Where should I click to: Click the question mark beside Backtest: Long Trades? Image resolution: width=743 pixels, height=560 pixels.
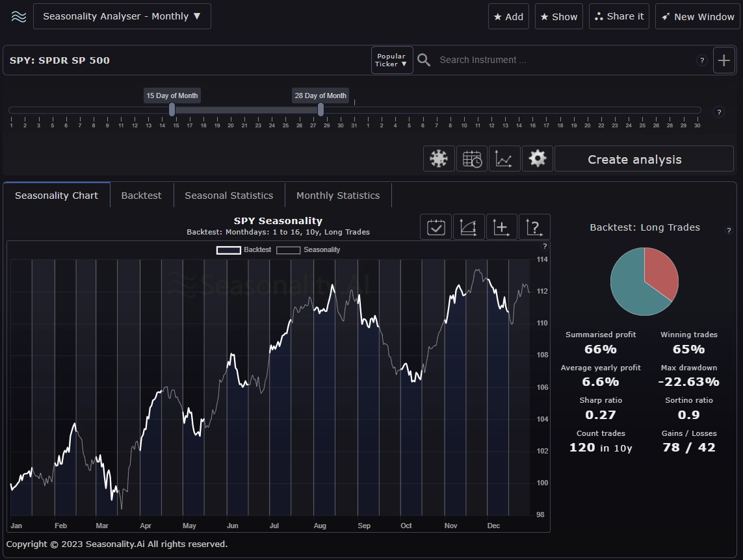click(x=729, y=231)
